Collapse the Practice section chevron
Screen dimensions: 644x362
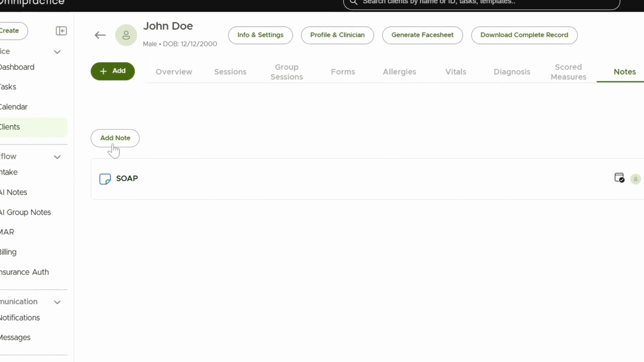coord(57,52)
